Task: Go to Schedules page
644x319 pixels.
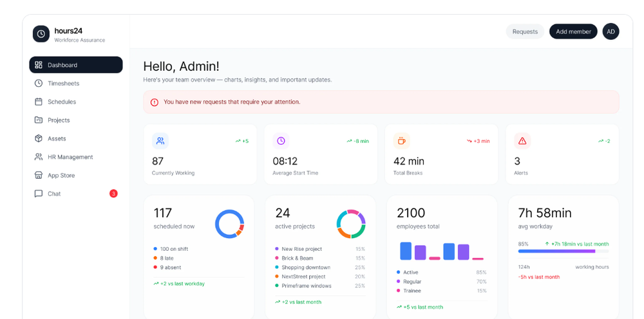Action: coord(76,102)
